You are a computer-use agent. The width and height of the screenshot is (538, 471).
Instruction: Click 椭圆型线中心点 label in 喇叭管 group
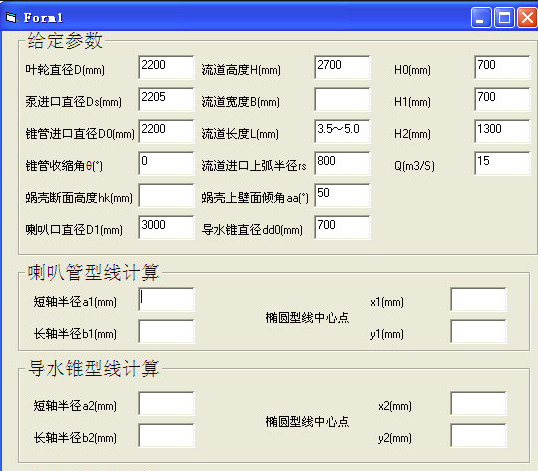pos(307,318)
